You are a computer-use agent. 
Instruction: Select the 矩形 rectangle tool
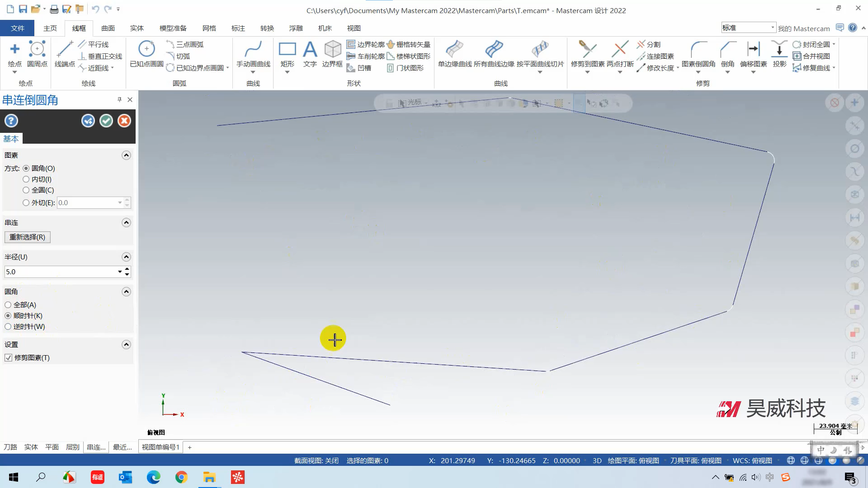pyautogui.click(x=287, y=53)
